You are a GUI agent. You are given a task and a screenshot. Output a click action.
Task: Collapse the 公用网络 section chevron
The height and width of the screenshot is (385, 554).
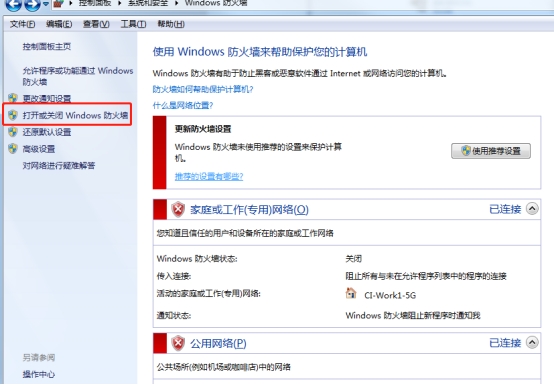click(532, 342)
